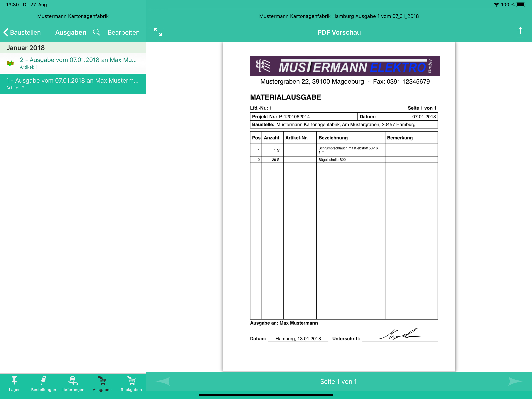Screen dimensions: 532x399
Task: Tap the iOS home indicator bar
Action: [266, 395]
